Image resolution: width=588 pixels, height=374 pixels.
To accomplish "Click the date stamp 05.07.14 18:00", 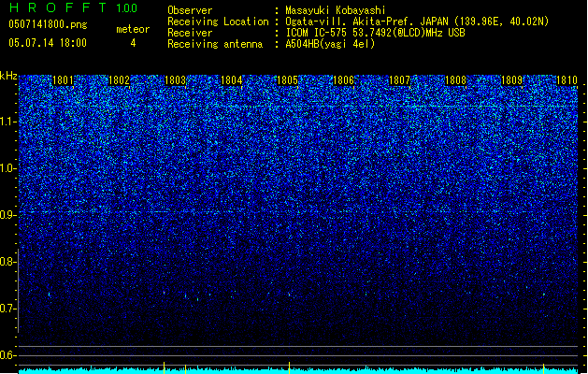I will (48, 43).
